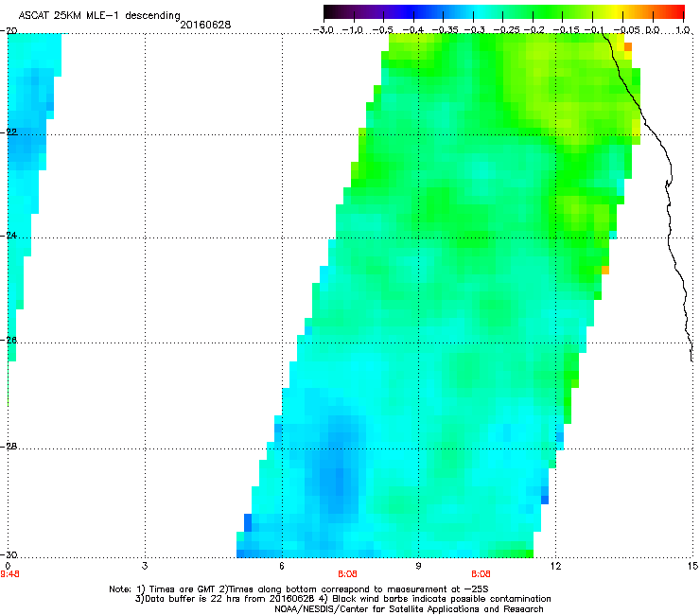
Task: Click the -0.5 color scale label
Action: pyautogui.click(x=382, y=30)
